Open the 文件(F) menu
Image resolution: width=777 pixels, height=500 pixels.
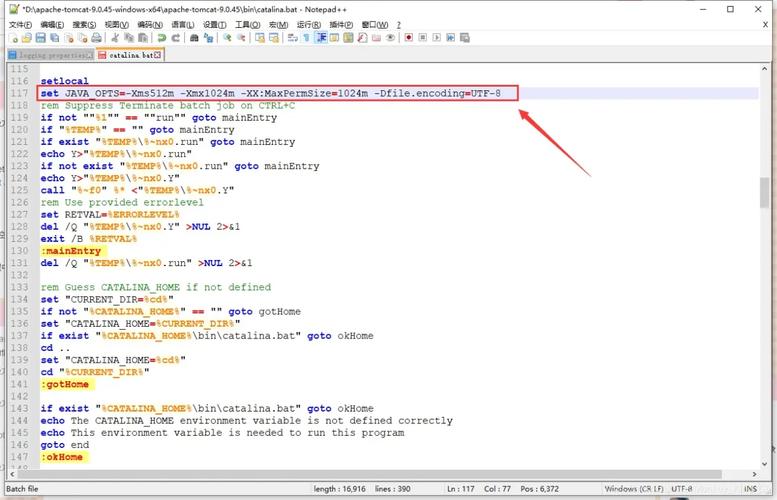click(x=20, y=25)
